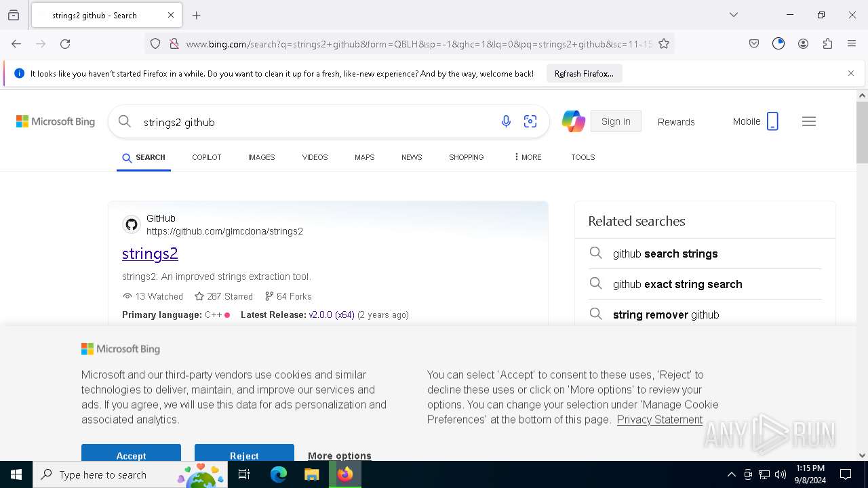This screenshot has height=488, width=868.
Task: Open Task View on the taskbar
Action: click(x=245, y=474)
